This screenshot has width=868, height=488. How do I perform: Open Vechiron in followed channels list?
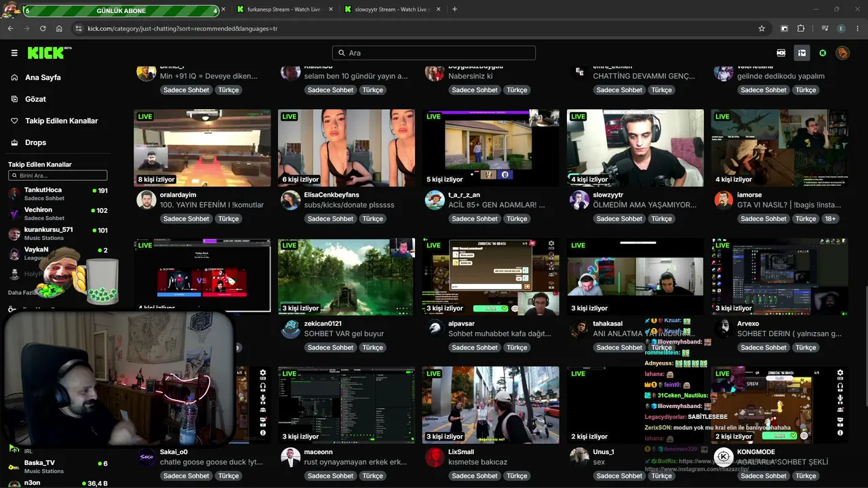point(58,213)
